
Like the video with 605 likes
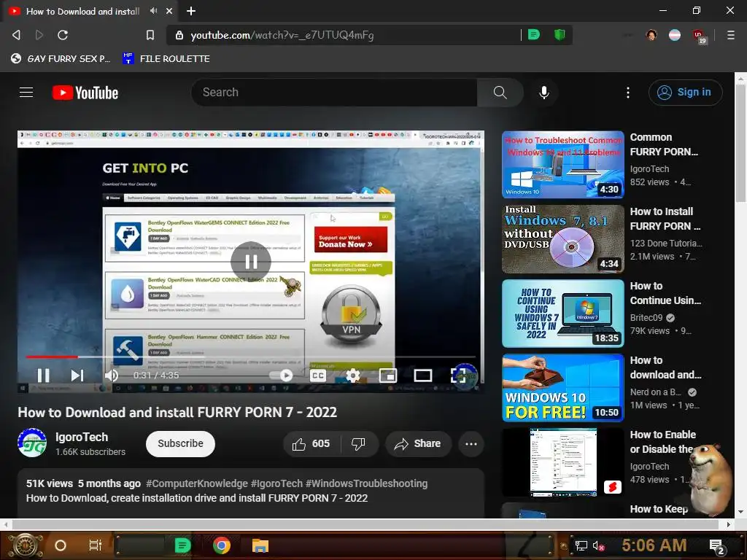311,444
